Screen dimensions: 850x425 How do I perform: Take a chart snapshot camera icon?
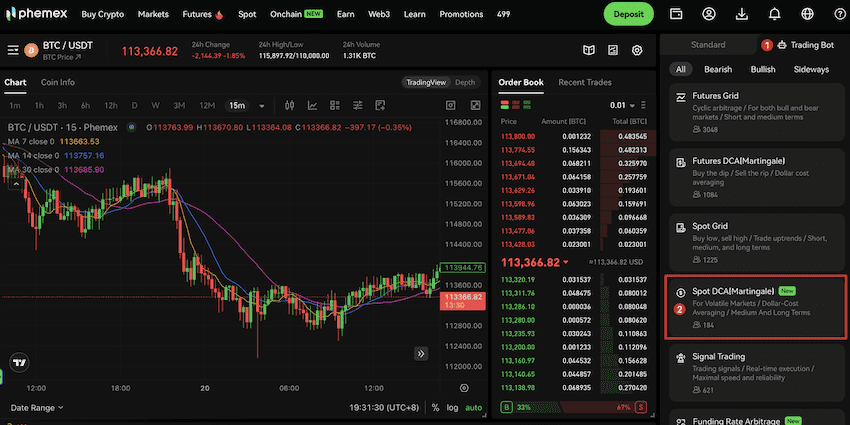[x=451, y=105]
